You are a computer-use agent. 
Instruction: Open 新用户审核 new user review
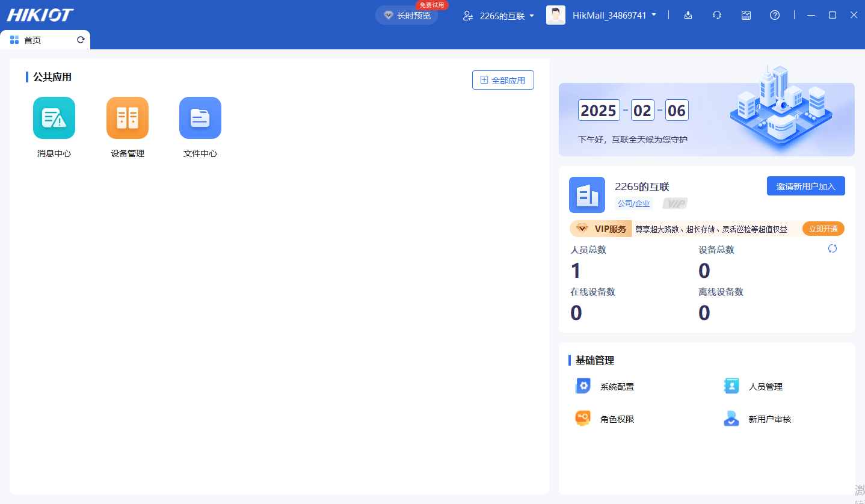coord(731,419)
